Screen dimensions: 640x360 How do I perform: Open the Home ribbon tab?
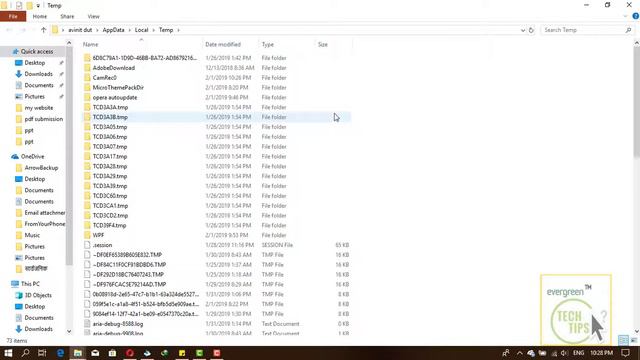point(40,16)
